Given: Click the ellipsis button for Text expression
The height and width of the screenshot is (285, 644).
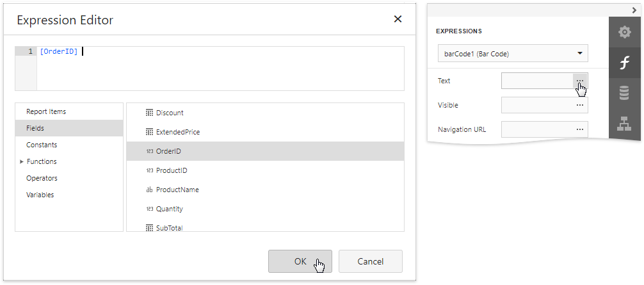Looking at the screenshot, I should point(580,81).
